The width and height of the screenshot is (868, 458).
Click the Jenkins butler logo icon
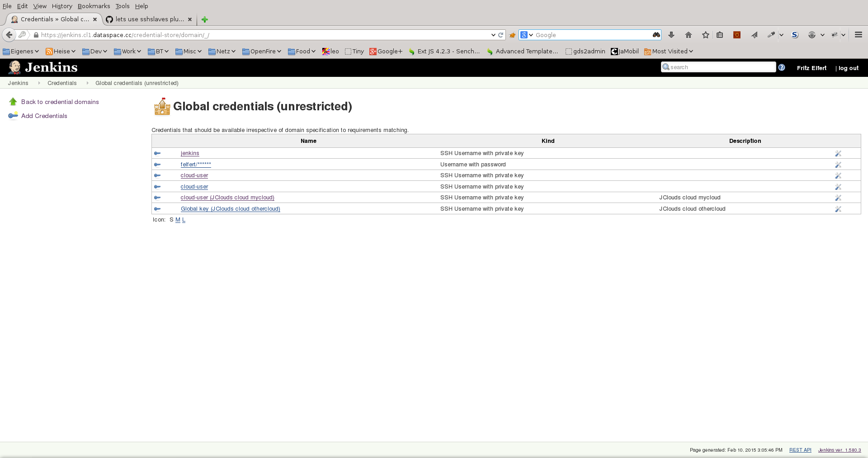coord(15,67)
